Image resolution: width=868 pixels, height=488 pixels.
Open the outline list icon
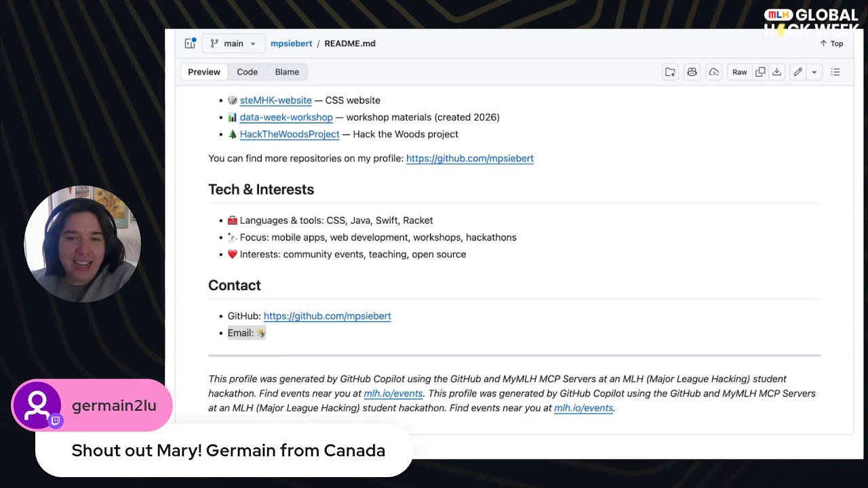pos(835,72)
